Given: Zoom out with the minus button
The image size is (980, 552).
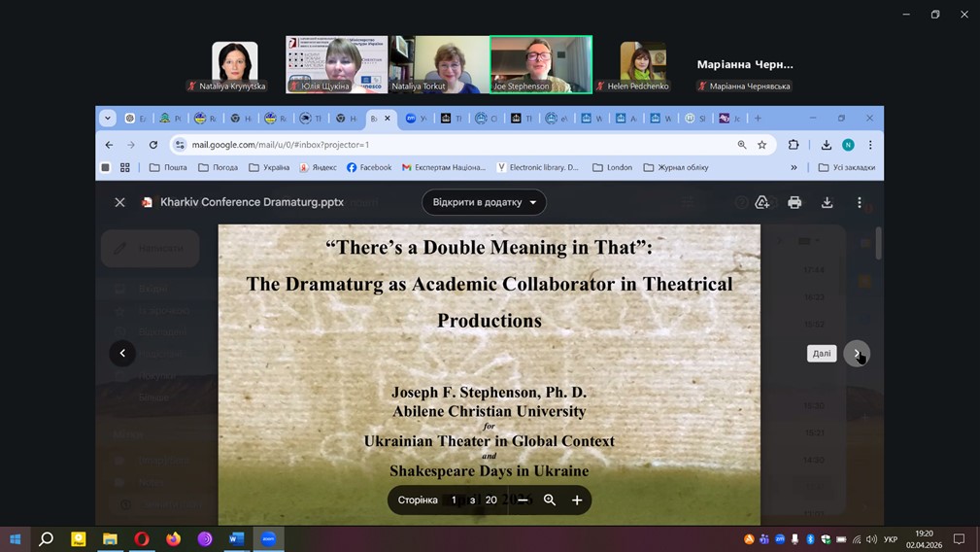Looking at the screenshot, I should tap(523, 500).
